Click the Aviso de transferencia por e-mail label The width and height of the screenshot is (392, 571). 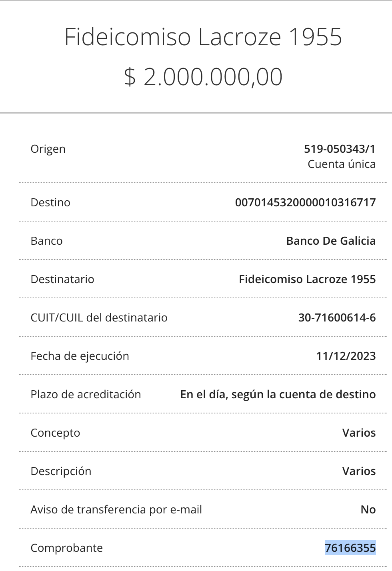pos(116,510)
